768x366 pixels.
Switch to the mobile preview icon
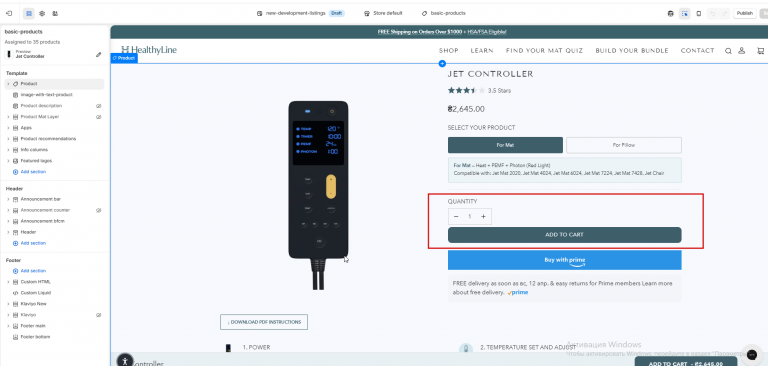[699, 13]
